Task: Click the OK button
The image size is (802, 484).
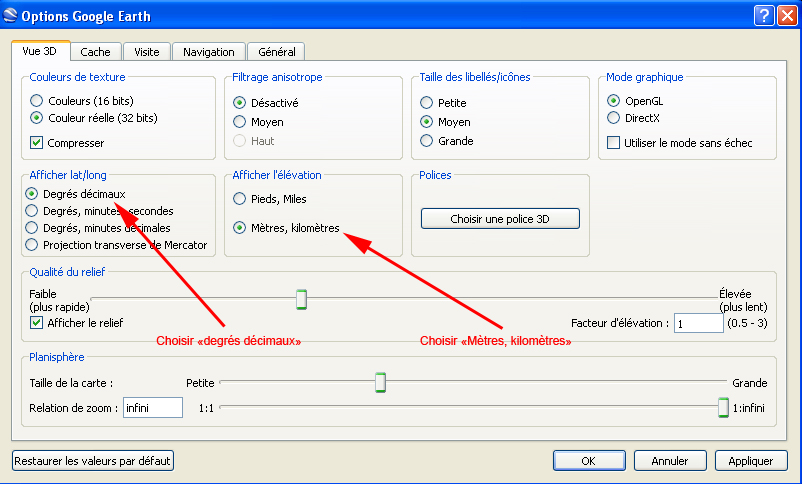Action: (589, 460)
